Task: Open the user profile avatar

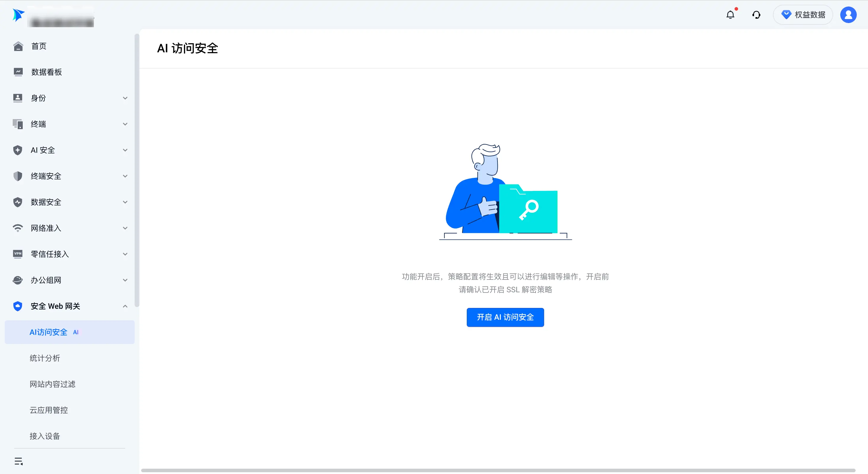Action: click(x=848, y=15)
